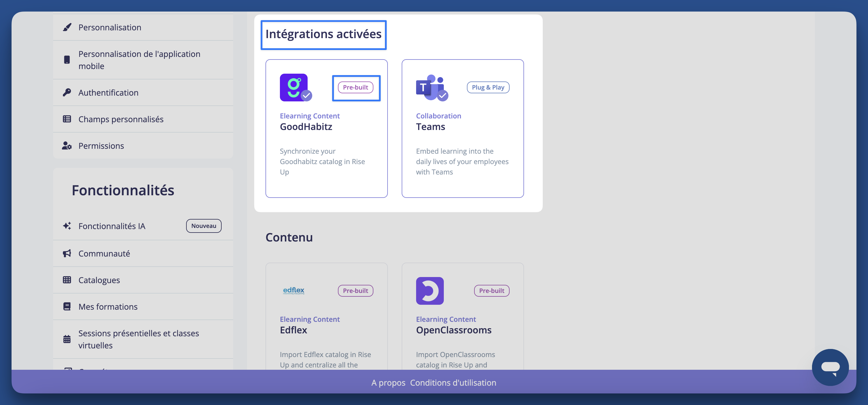Image resolution: width=868 pixels, height=405 pixels.
Task: Click the 'Import OpenClassrooms catalog' description
Action: pyautogui.click(x=455, y=359)
